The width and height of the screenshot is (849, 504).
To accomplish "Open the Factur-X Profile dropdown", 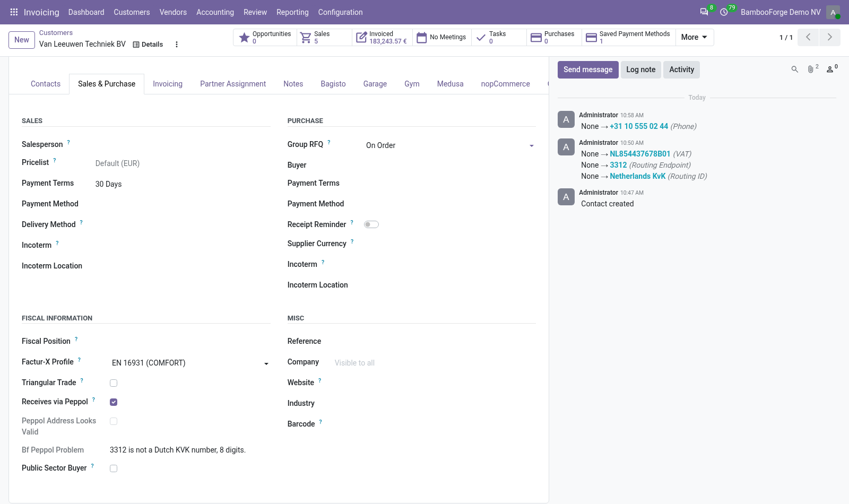I will pos(190,363).
